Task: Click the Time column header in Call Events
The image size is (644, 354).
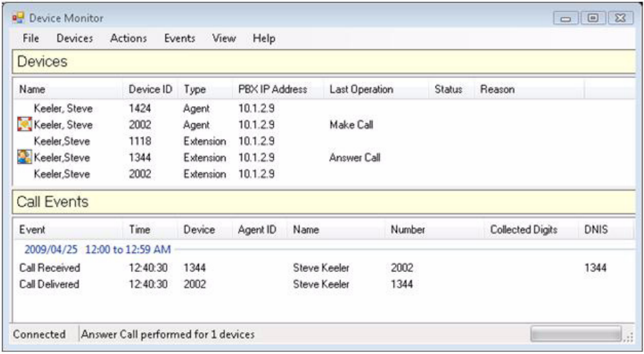Action: [150, 230]
